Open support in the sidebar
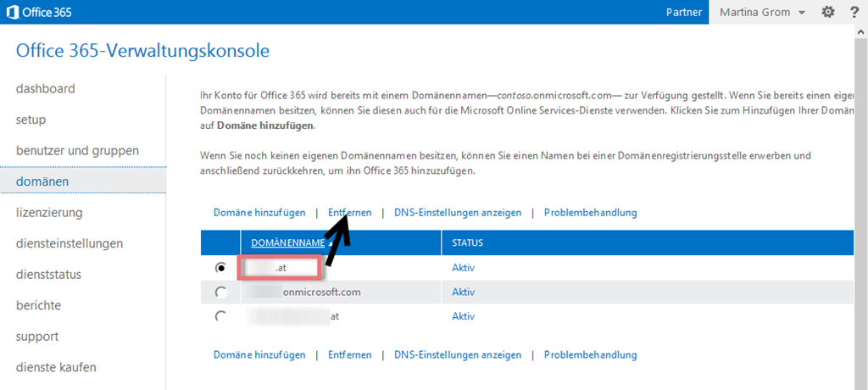 [x=37, y=337]
